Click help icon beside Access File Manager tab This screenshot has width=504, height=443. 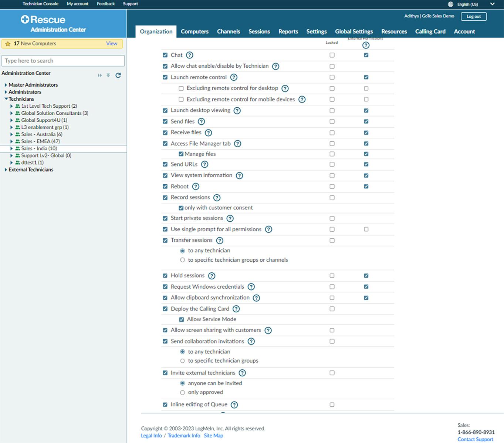(x=237, y=144)
